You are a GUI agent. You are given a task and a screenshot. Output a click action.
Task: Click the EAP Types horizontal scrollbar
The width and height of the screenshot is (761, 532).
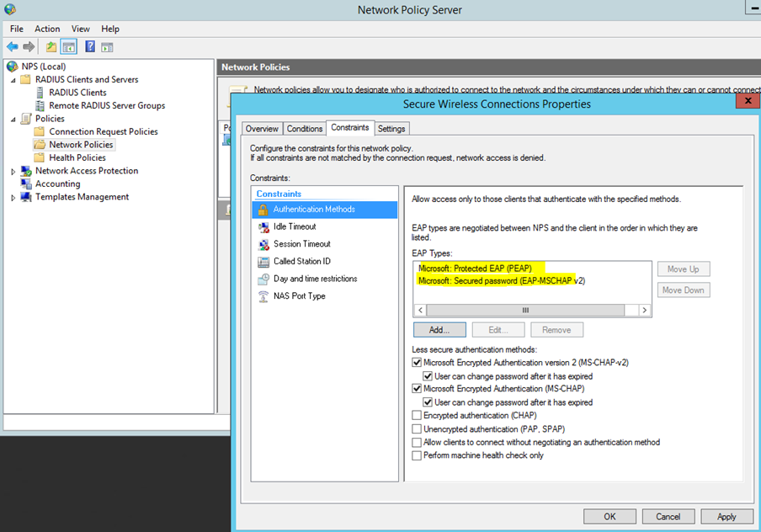point(525,310)
